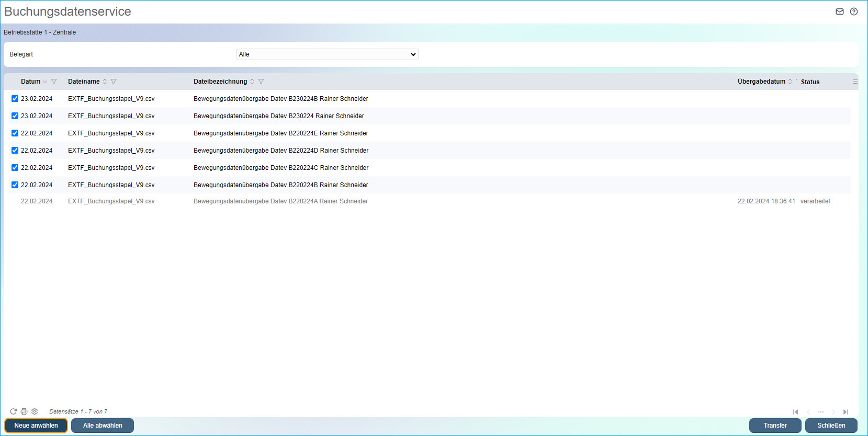Open the Belegart dropdown
Screen dimensions: 868x436
click(328, 54)
